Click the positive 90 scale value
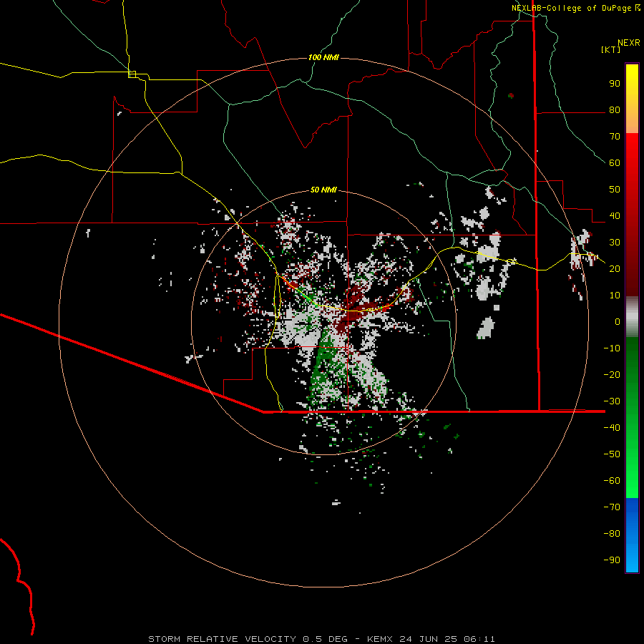 click(x=615, y=84)
